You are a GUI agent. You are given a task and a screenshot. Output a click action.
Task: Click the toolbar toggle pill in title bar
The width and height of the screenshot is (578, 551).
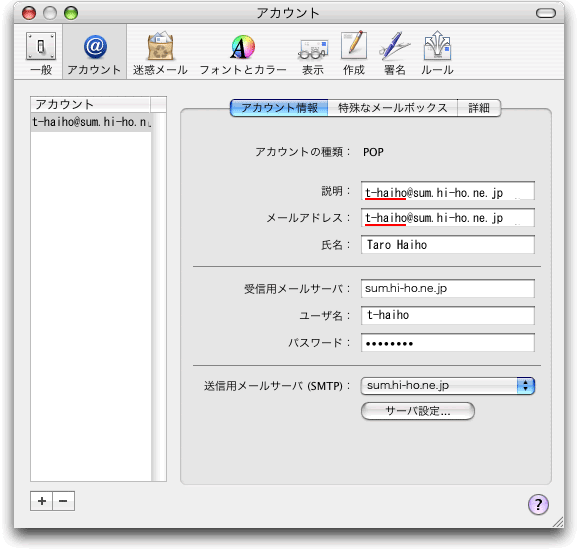pos(546,13)
